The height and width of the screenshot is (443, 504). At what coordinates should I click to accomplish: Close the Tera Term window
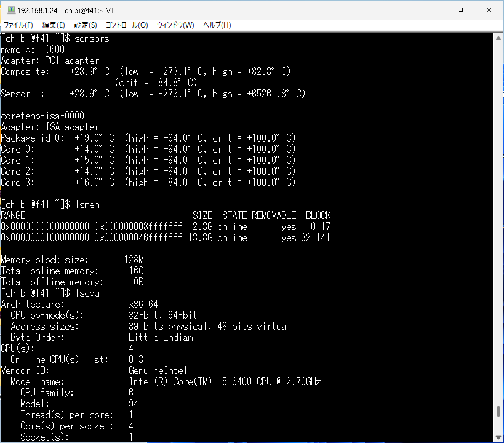(489, 10)
